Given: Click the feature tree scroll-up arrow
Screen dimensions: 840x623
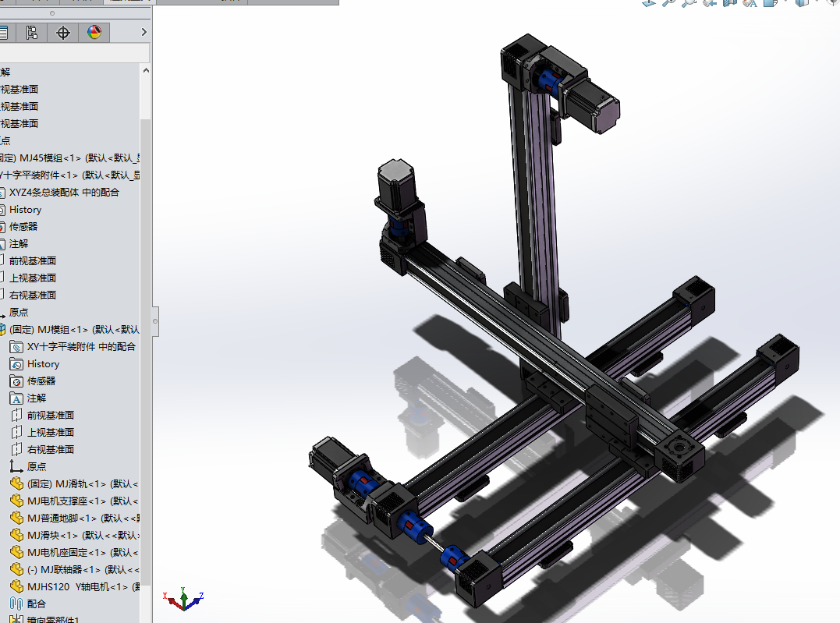Looking at the screenshot, I should (146, 71).
